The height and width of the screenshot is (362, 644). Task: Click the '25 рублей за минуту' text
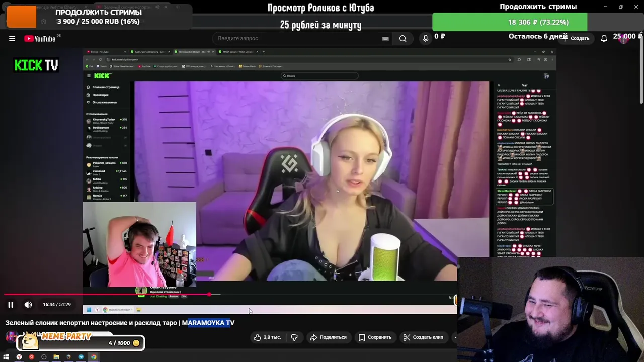click(320, 25)
